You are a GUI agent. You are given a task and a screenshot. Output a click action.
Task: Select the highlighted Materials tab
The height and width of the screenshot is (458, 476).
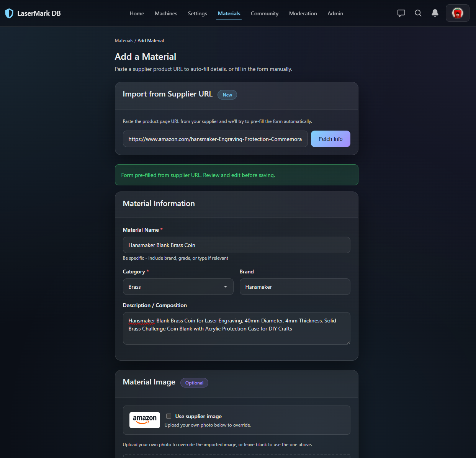point(229,13)
